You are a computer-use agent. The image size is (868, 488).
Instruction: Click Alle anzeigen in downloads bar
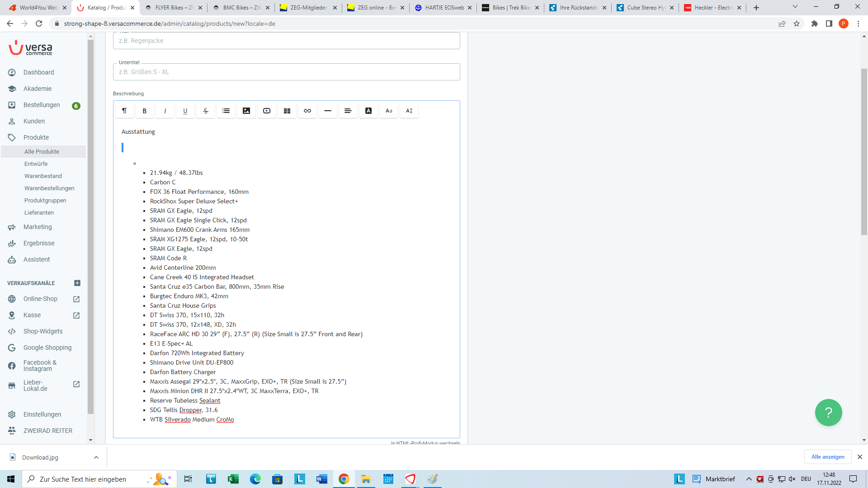point(827,457)
